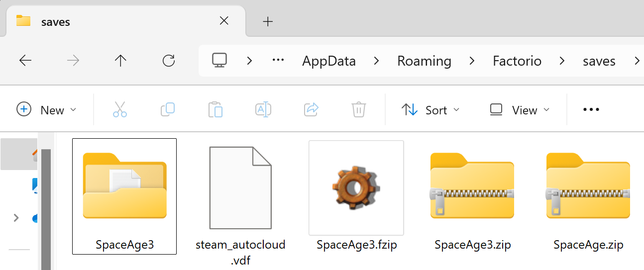Select the SpaceAge3 folder icon
The image size is (644, 270).
click(x=124, y=185)
